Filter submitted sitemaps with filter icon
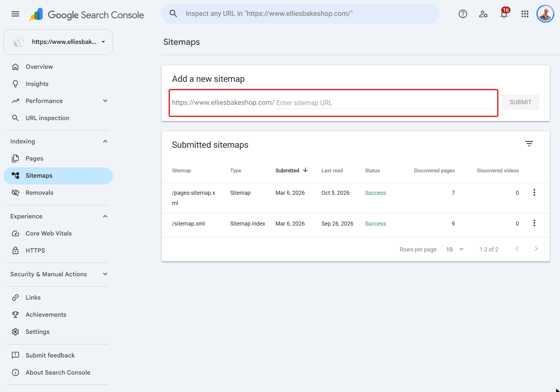 pos(529,143)
